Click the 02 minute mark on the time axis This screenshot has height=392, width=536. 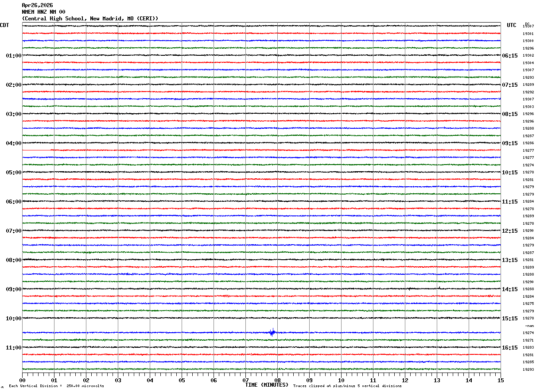point(86,380)
